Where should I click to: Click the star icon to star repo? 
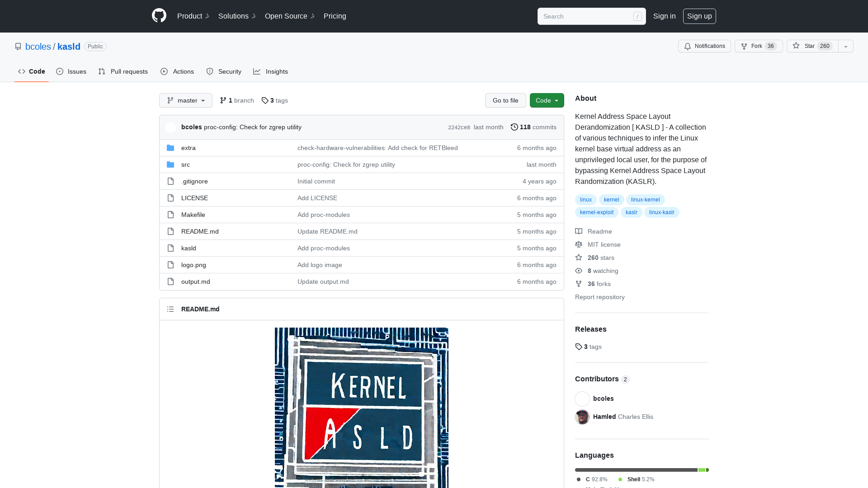point(796,46)
